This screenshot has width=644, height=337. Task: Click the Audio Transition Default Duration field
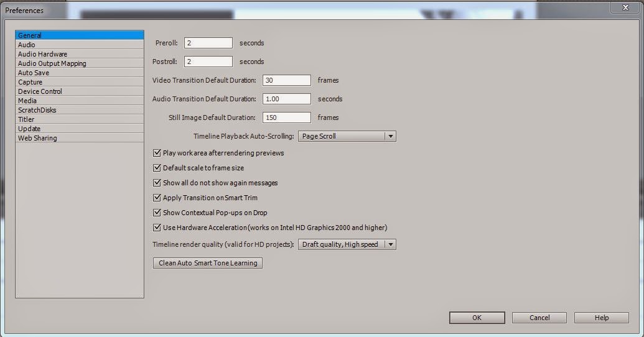point(287,99)
